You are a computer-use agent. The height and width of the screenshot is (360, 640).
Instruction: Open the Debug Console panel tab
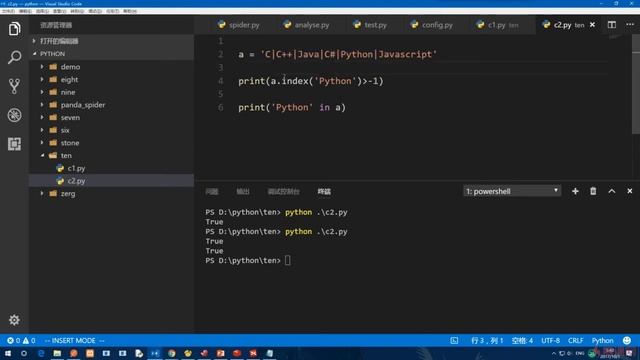[283, 191]
